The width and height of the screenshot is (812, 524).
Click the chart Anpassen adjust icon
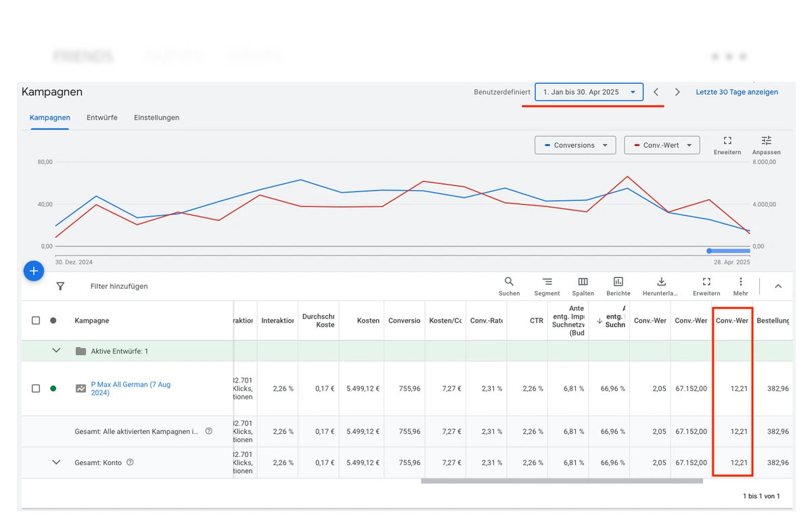766,141
